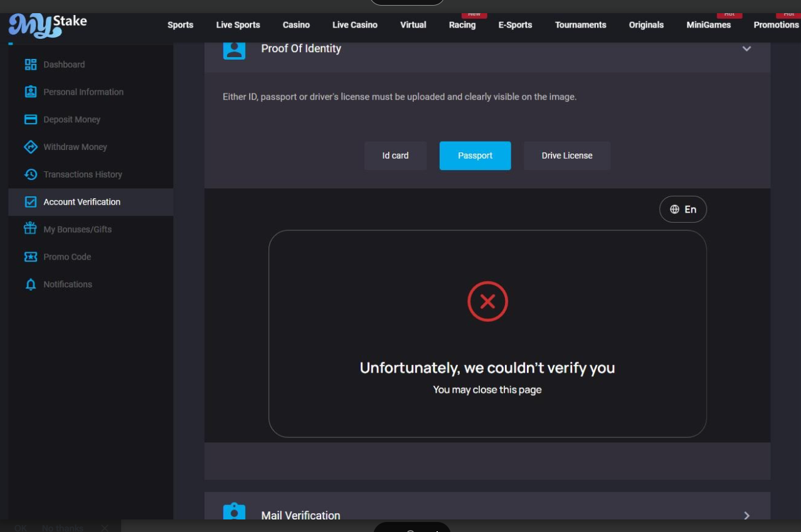The height and width of the screenshot is (532, 801).
Task: Open the Live Casino menu
Action: (354, 25)
